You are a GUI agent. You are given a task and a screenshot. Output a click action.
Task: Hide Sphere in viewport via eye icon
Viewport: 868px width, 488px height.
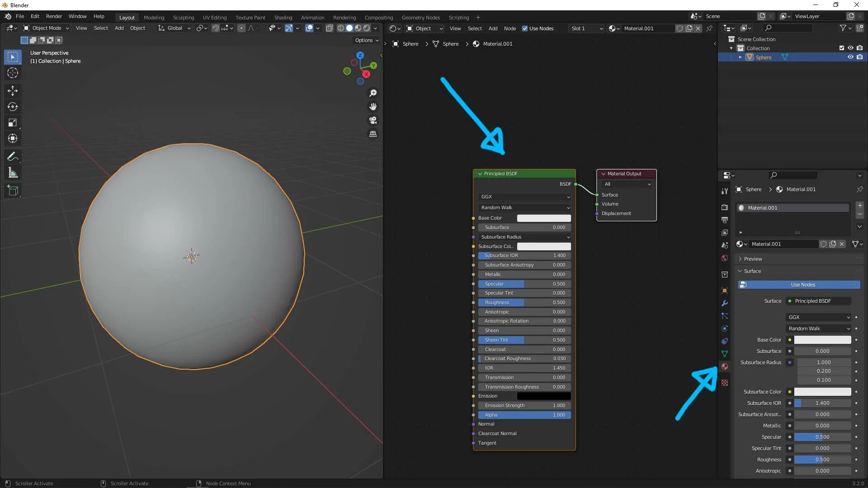[850, 57]
